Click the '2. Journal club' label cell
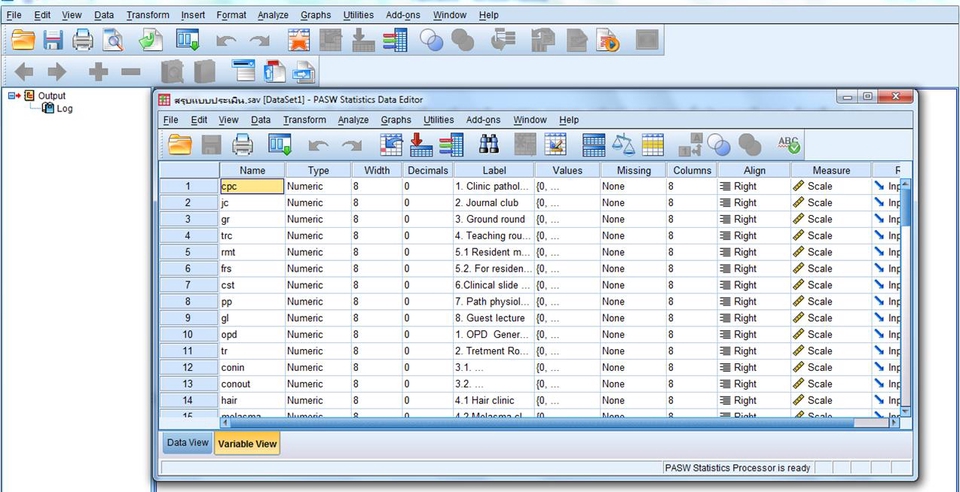 (494, 203)
